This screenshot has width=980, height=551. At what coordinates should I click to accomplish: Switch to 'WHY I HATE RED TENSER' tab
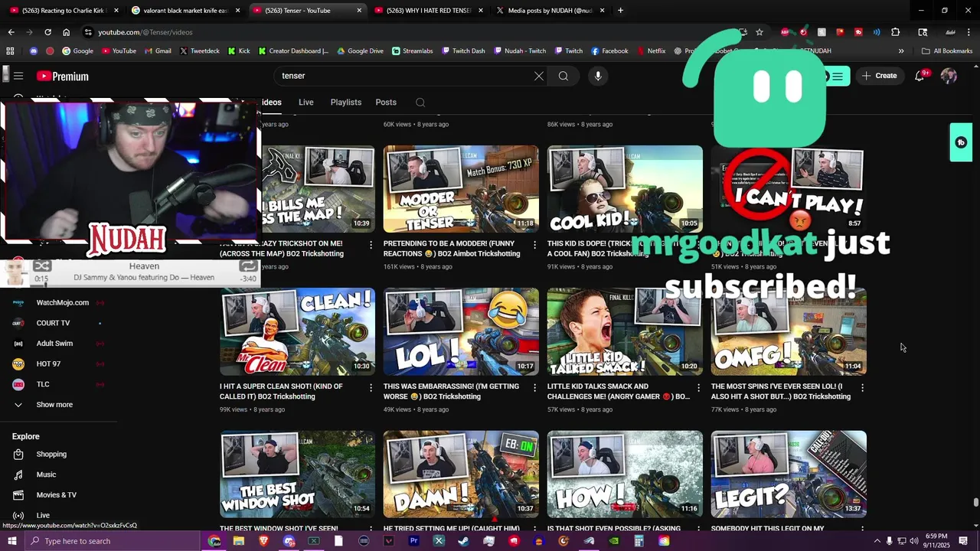(x=428, y=11)
